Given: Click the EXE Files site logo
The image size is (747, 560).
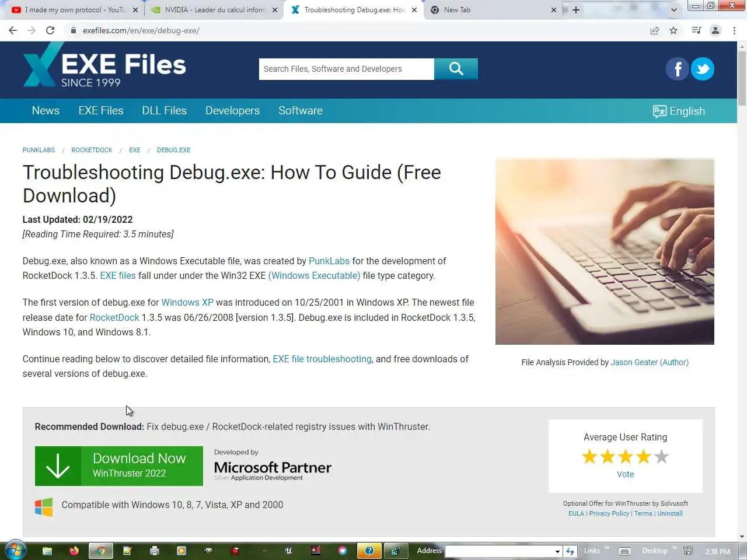Looking at the screenshot, I should click(x=104, y=66).
